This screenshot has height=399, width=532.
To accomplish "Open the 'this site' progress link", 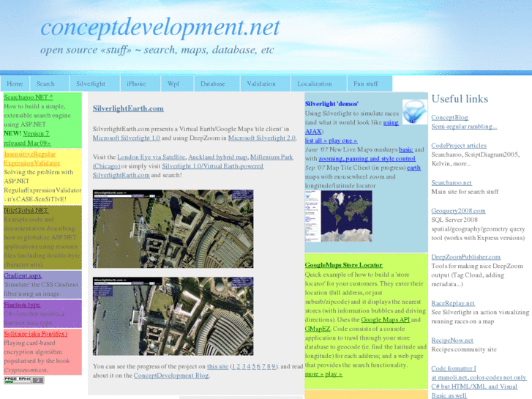I will click(x=217, y=367).
